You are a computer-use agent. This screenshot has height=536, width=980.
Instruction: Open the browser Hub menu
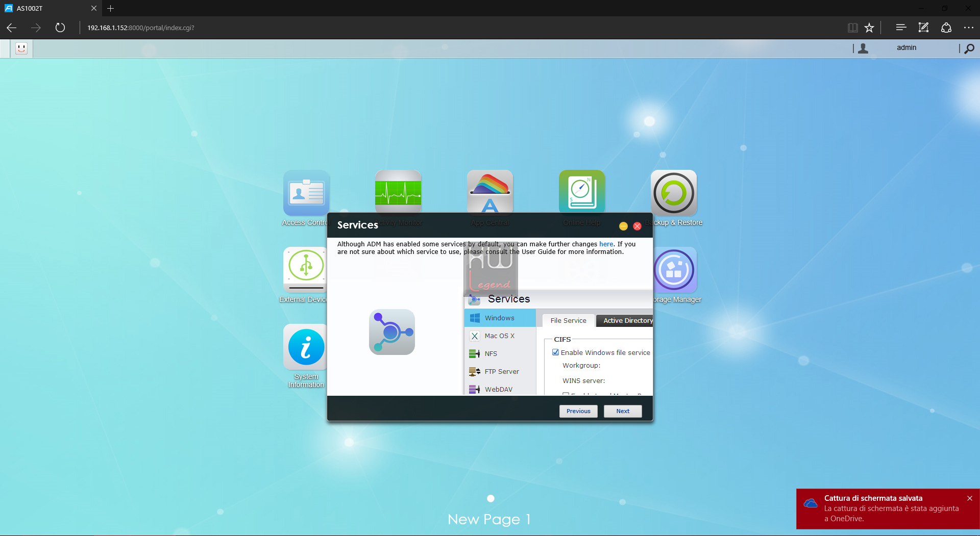coord(901,28)
